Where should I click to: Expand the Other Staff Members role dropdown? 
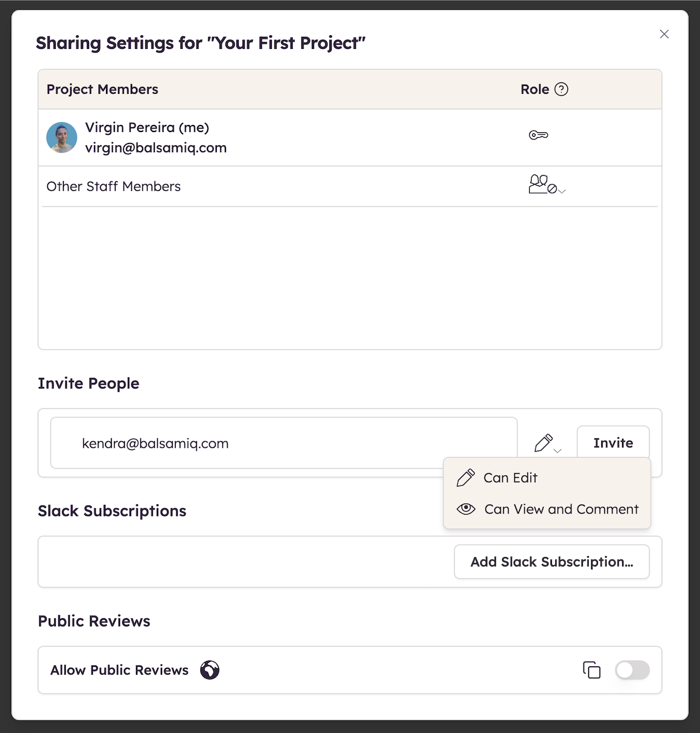pos(561,191)
